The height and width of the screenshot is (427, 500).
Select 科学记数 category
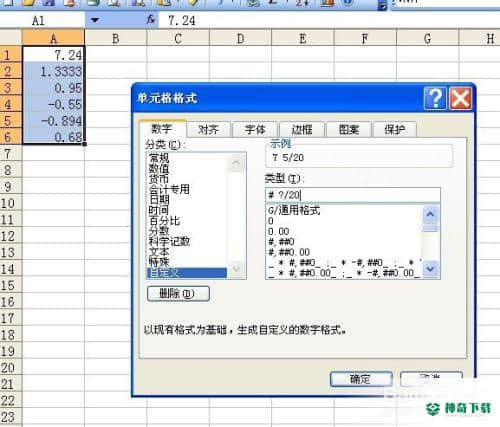[169, 241]
